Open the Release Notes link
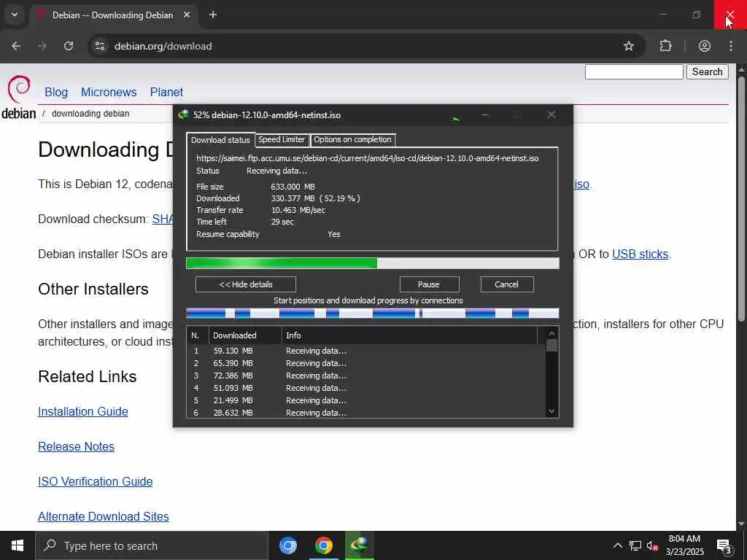Viewport: 747px width, 560px height. [76, 447]
